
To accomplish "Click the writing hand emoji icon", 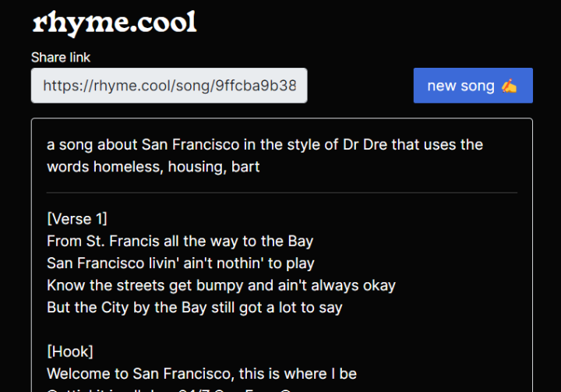I will [509, 86].
